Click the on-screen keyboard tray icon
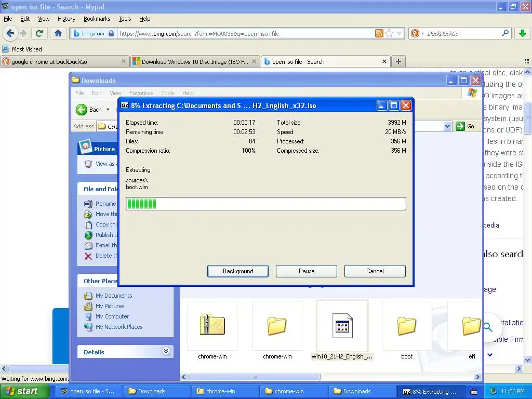The height and width of the screenshot is (399, 532). pos(474,391)
